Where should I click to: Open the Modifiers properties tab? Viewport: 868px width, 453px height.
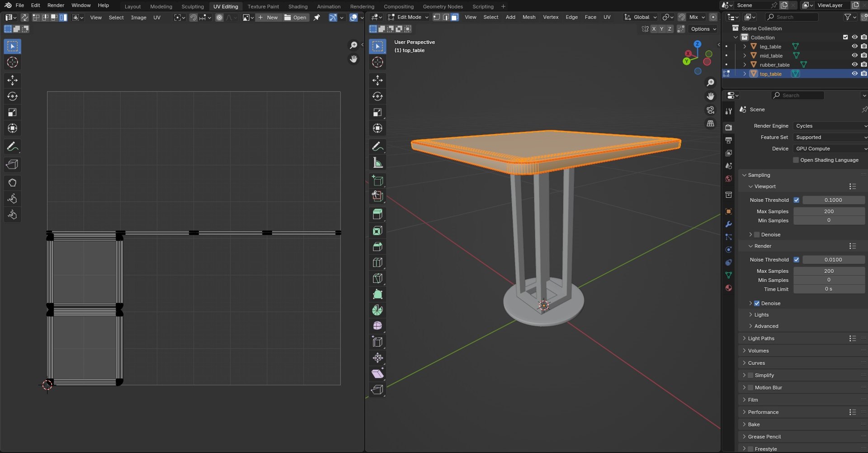pyautogui.click(x=728, y=224)
